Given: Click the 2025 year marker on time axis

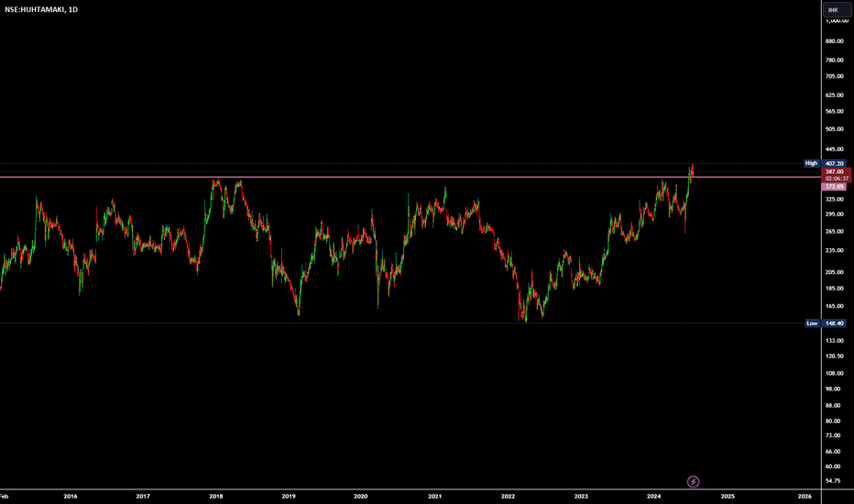Looking at the screenshot, I should (x=728, y=497).
